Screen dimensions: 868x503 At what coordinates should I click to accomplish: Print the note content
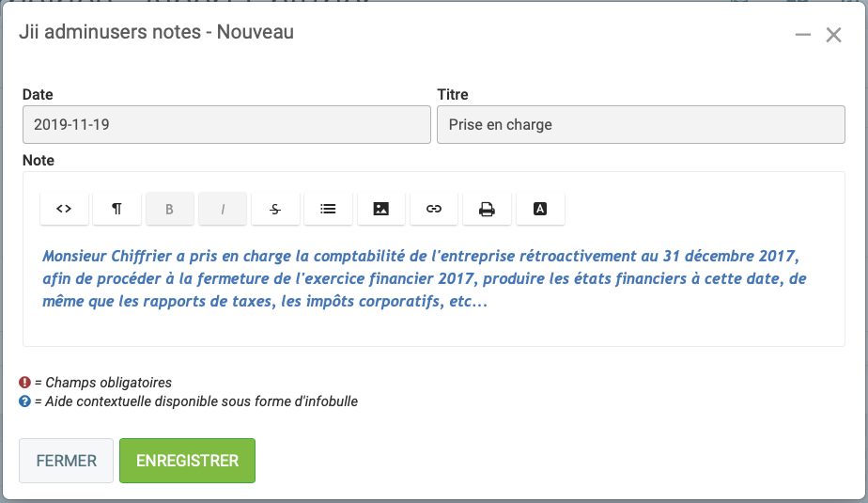(x=487, y=209)
